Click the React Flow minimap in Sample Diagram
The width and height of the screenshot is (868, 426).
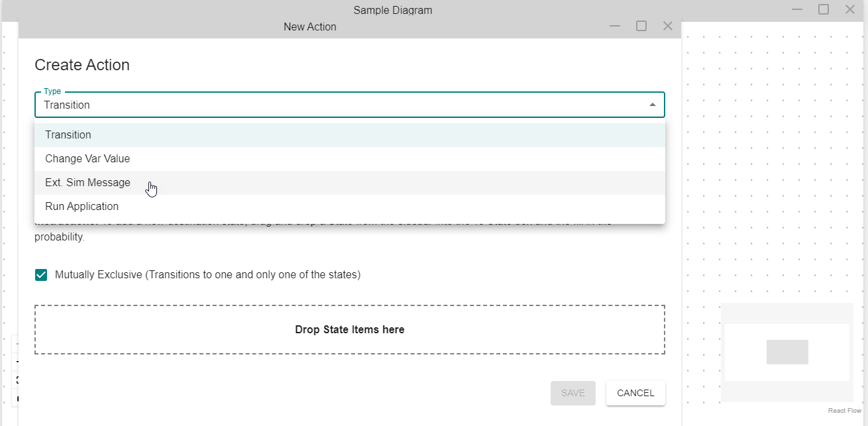click(x=787, y=352)
